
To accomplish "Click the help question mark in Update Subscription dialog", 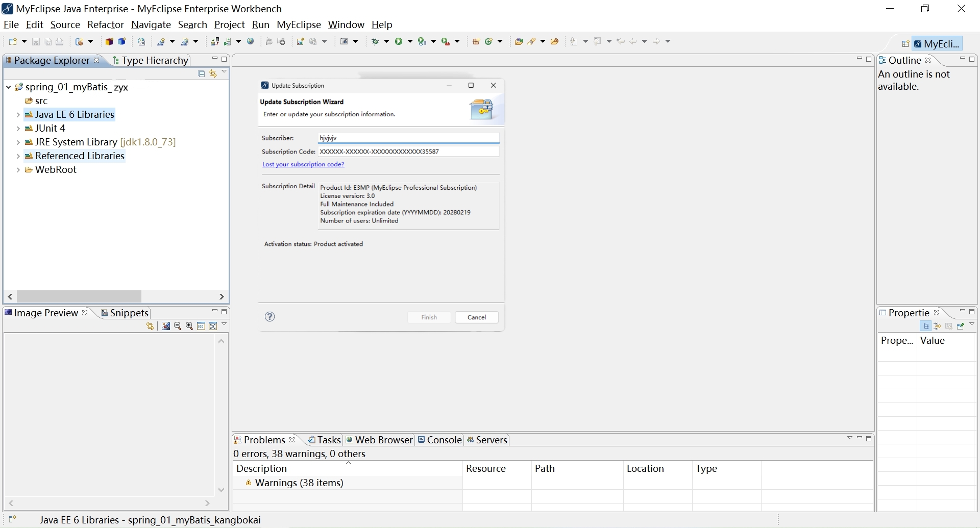I will [270, 317].
